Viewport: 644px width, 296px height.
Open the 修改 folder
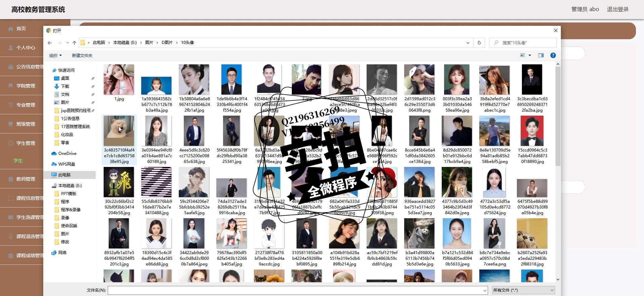tap(65, 242)
